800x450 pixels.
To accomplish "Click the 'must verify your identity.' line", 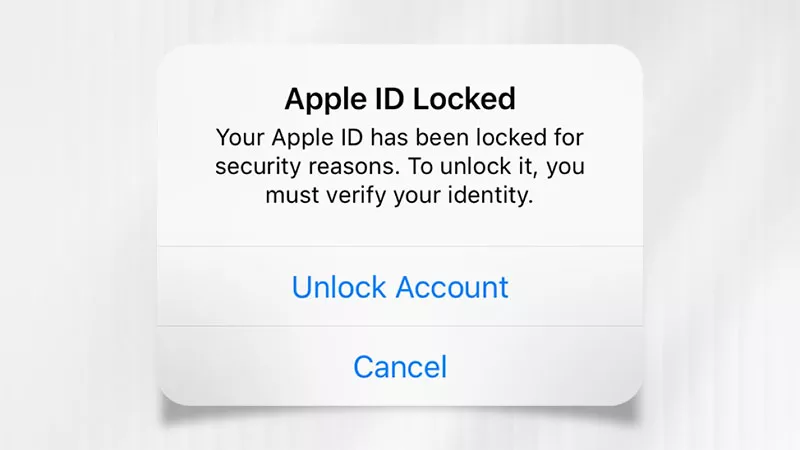I will tap(399, 195).
